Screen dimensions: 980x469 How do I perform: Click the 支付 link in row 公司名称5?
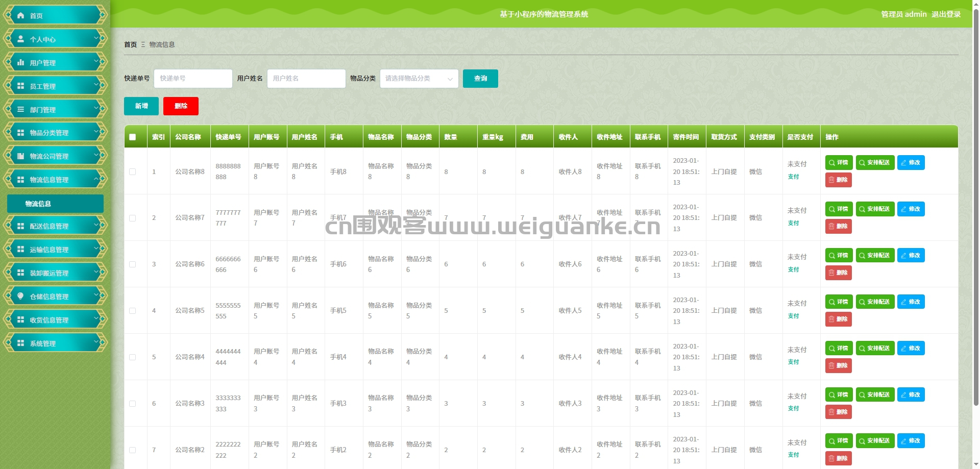click(793, 316)
